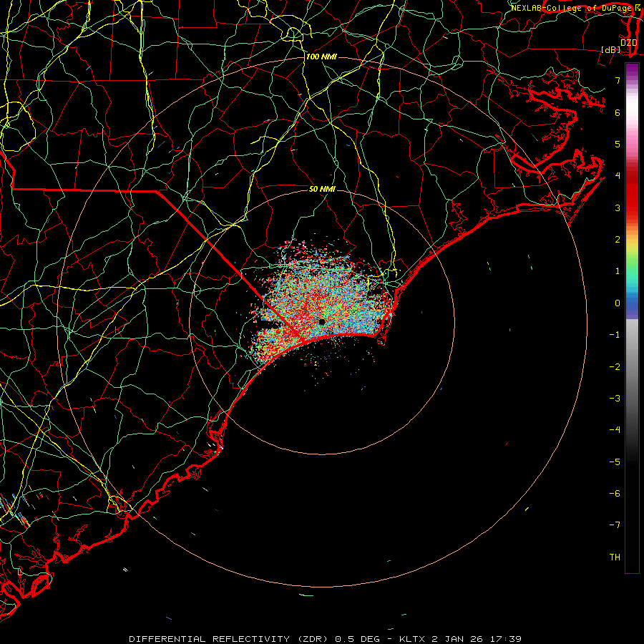Click the "TH" legend label
The image size is (644, 644).
click(615, 557)
